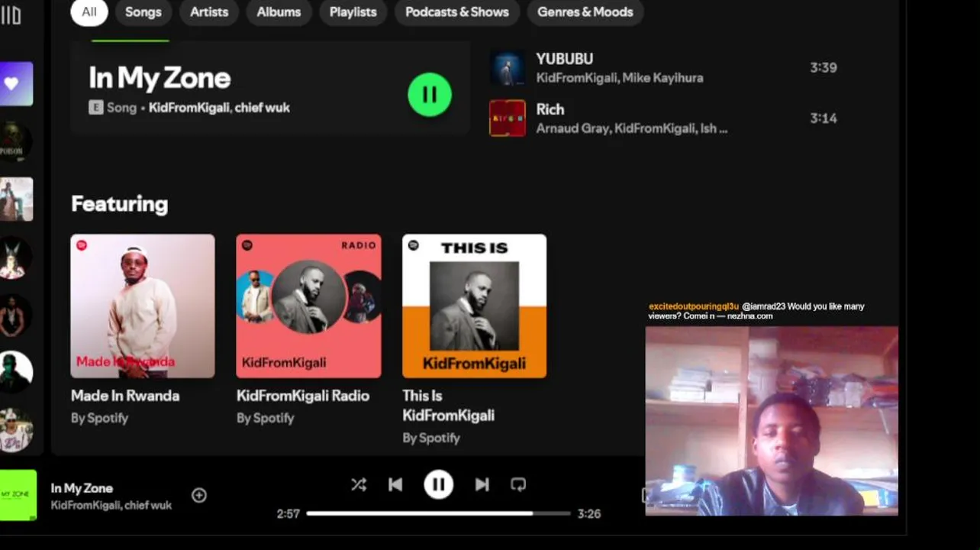
Task: Switch to the Artists filter
Action: pos(209,12)
